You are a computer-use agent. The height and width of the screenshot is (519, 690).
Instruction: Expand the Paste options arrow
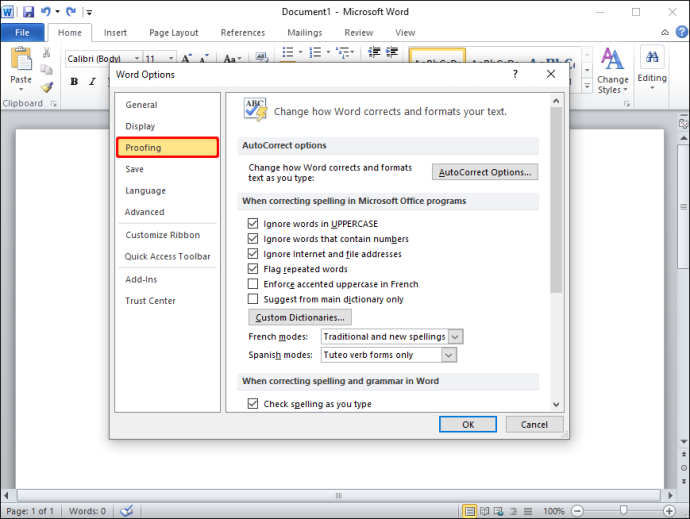coord(21,89)
